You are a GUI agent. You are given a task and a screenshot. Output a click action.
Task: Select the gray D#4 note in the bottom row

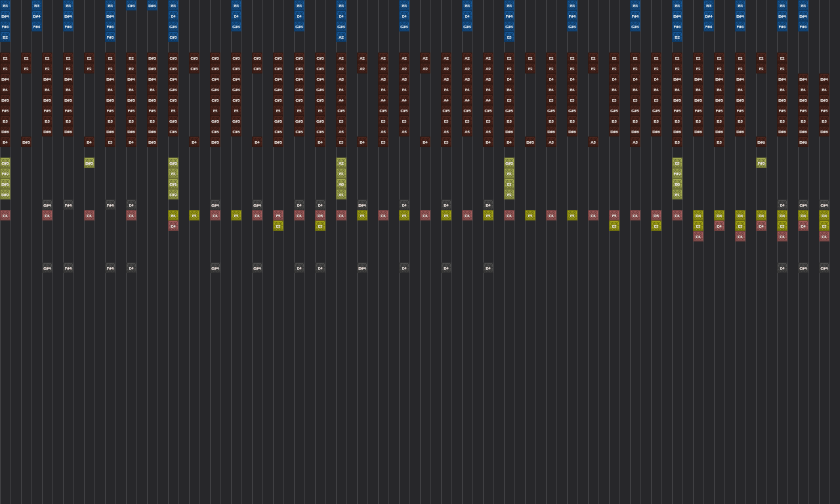(x=362, y=268)
